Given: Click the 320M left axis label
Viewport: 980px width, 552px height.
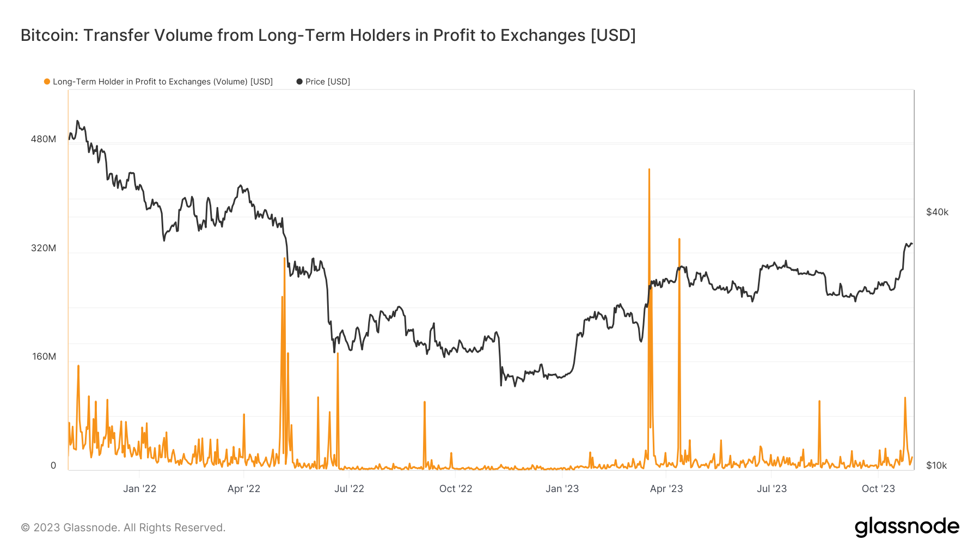Looking at the screenshot, I should [x=44, y=248].
